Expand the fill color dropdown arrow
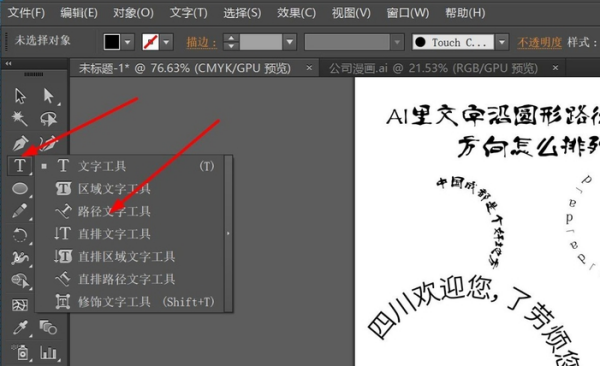 click(128, 42)
